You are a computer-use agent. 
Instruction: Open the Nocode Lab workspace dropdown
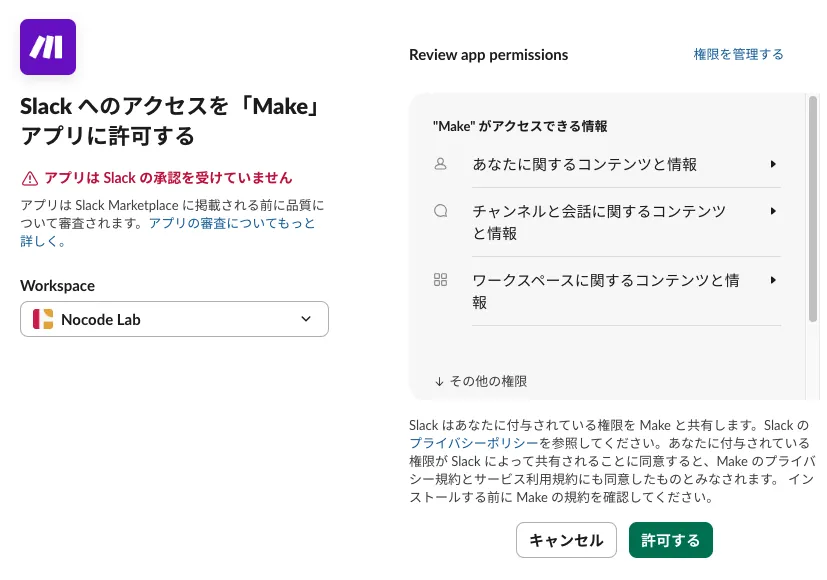[x=174, y=319]
